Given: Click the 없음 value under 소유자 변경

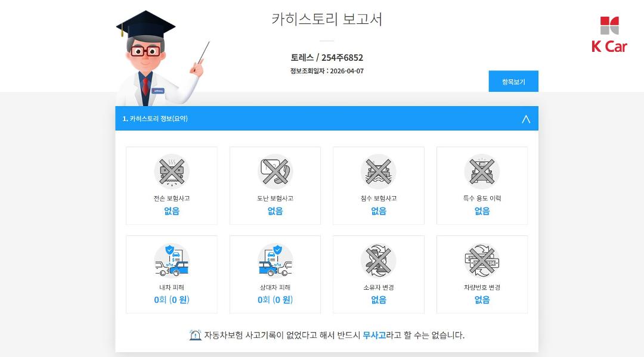Looking at the screenshot, I should [378, 300].
